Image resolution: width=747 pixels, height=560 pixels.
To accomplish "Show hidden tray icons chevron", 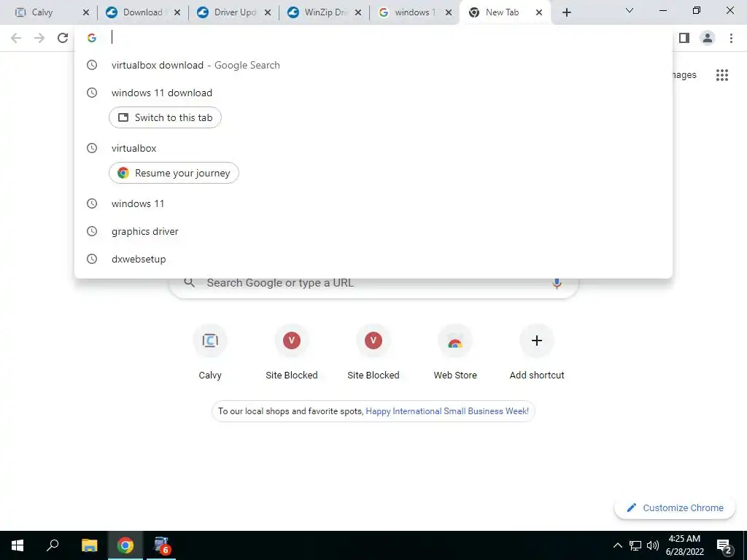I will [617, 545].
